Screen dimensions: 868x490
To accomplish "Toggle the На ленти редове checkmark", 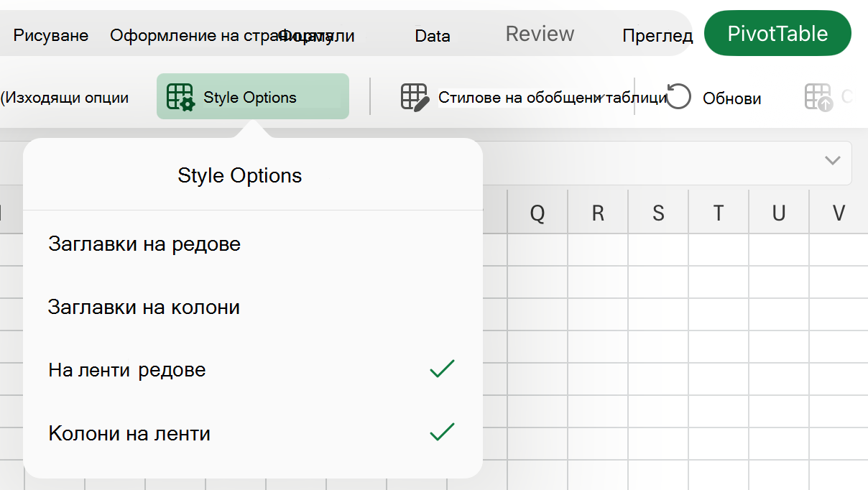I will tap(442, 369).
